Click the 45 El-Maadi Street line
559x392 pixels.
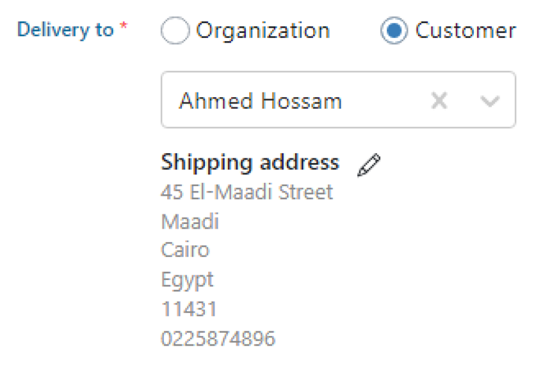pos(247,192)
